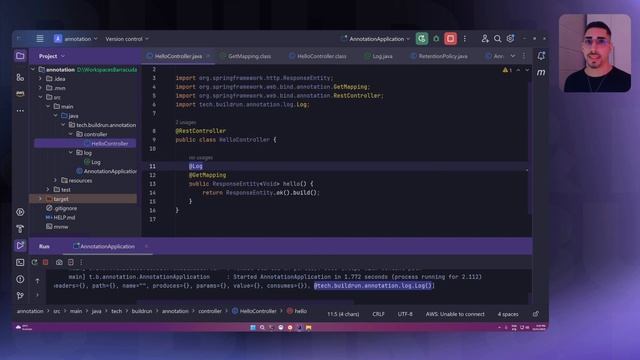
Task: Take thread dump camera icon
Action: (x=59, y=262)
